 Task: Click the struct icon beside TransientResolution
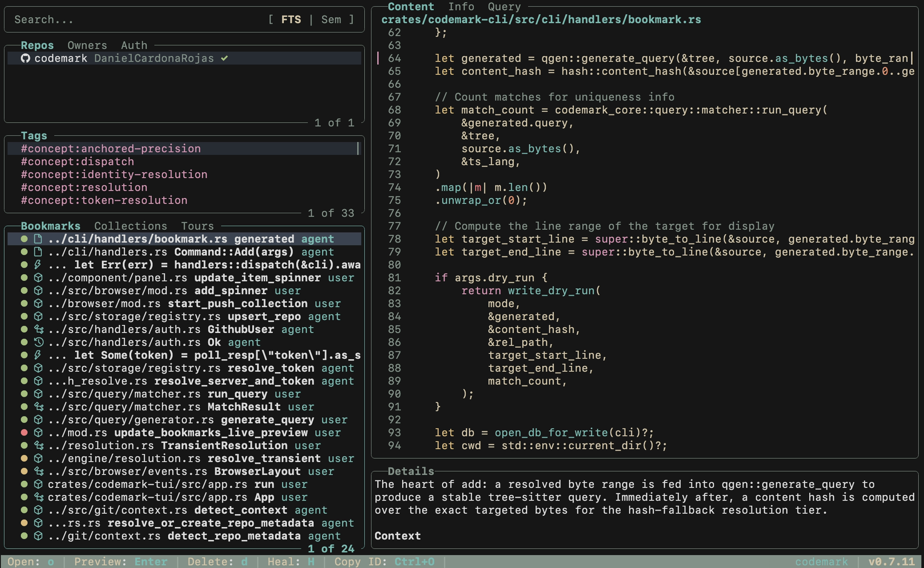click(x=39, y=446)
